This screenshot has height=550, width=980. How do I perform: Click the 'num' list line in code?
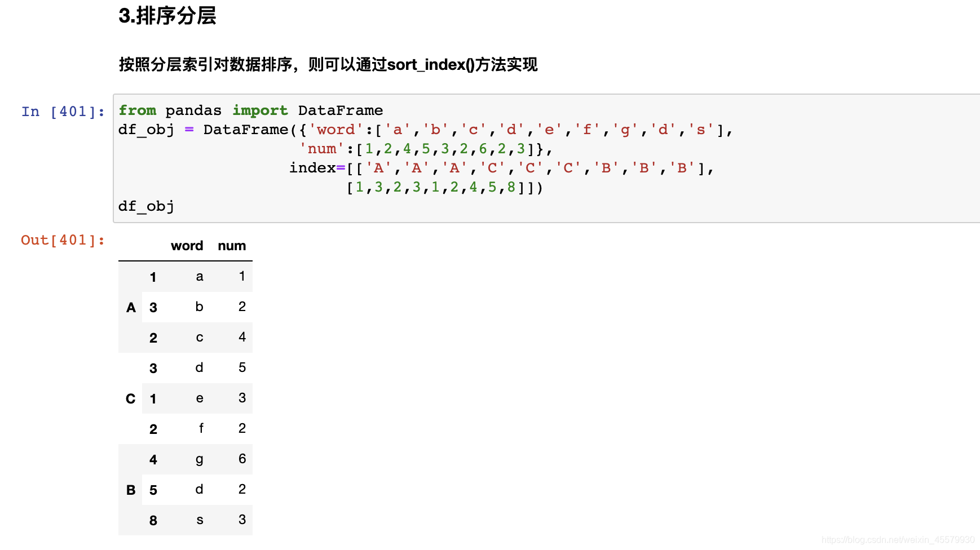pos(426,149)
